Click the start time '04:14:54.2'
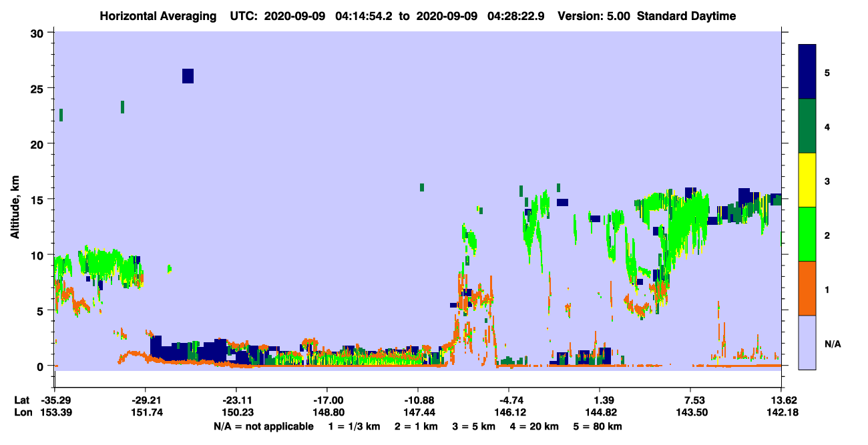The image size is (868, 445). pyautogui.click(x=363, y=16)
